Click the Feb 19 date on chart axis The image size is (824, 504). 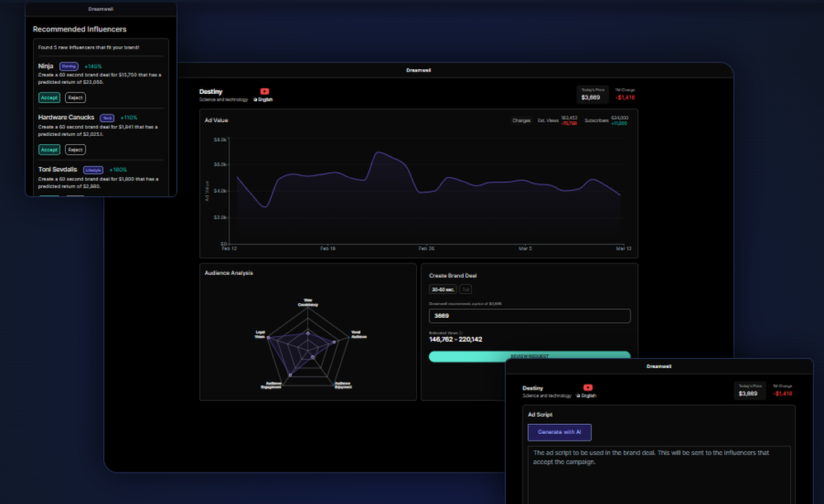coord(328,249)
